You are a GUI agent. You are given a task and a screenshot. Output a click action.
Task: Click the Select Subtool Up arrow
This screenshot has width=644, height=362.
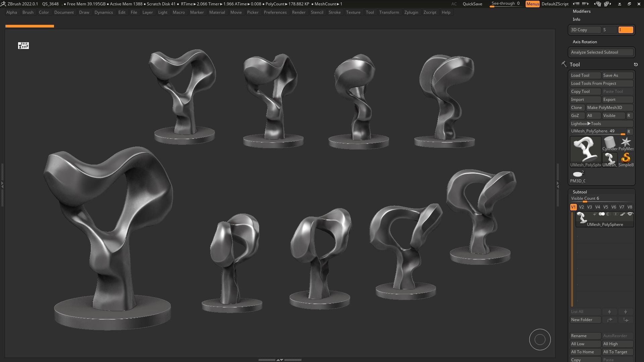tap(609, 312)
